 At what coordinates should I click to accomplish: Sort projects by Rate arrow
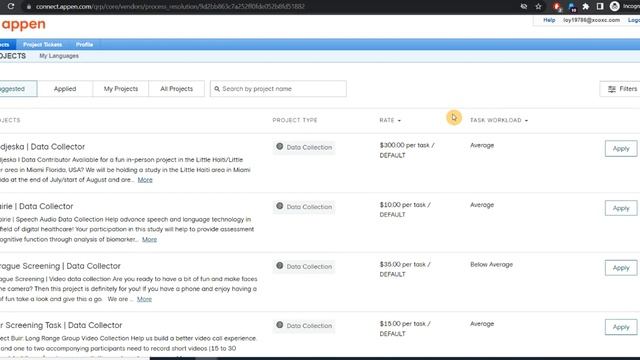(399, 120)
